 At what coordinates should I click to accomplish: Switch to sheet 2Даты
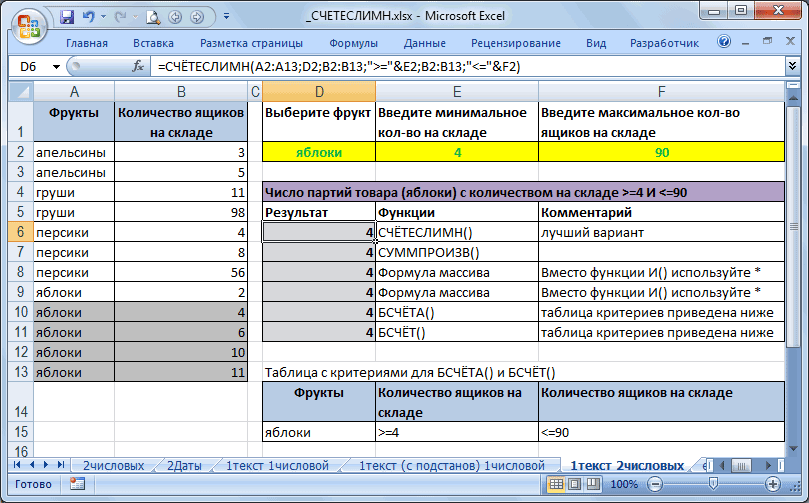pos(184,465)
